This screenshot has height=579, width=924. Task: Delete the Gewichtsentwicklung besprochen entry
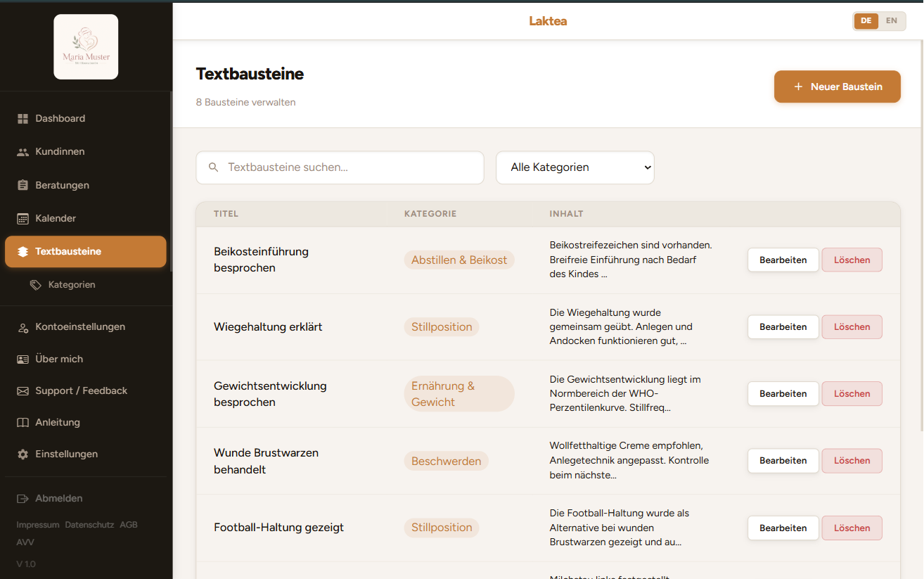(852, 394)
